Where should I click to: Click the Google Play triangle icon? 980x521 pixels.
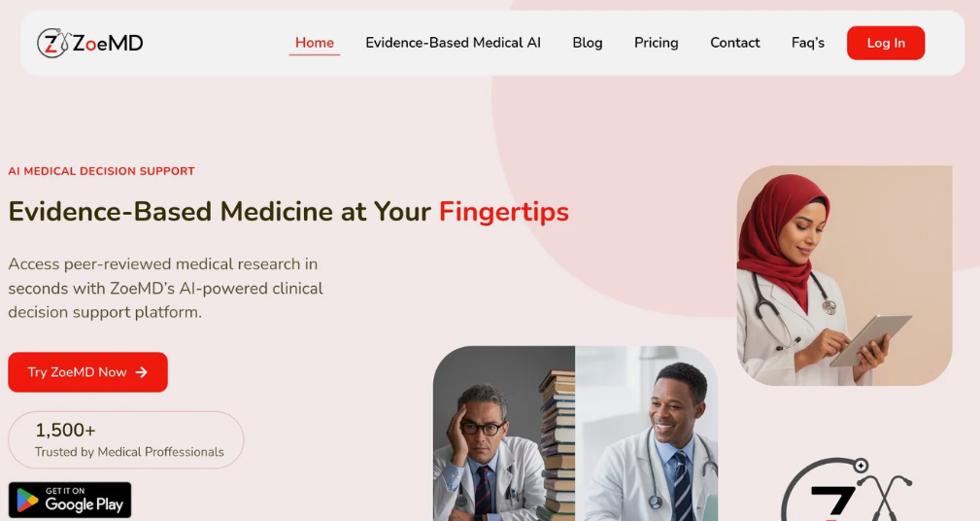27,501
